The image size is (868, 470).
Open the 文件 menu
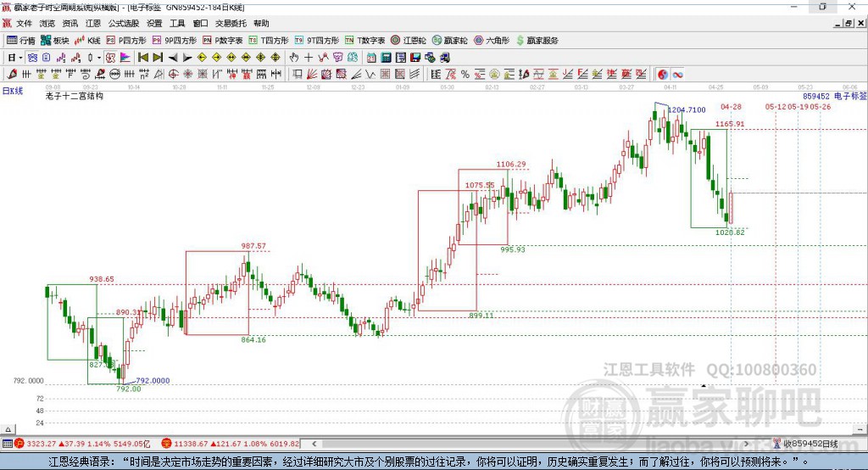[x=24, y=23]
